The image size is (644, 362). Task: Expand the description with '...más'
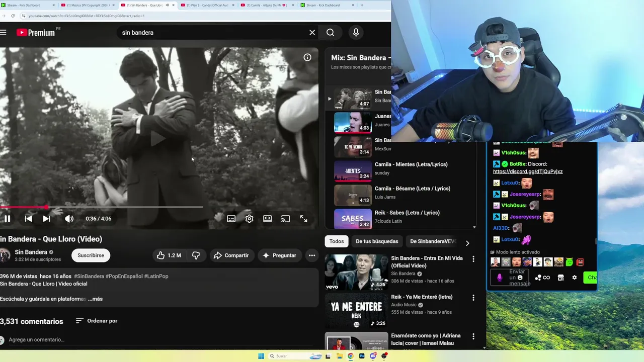coord(95,299)
